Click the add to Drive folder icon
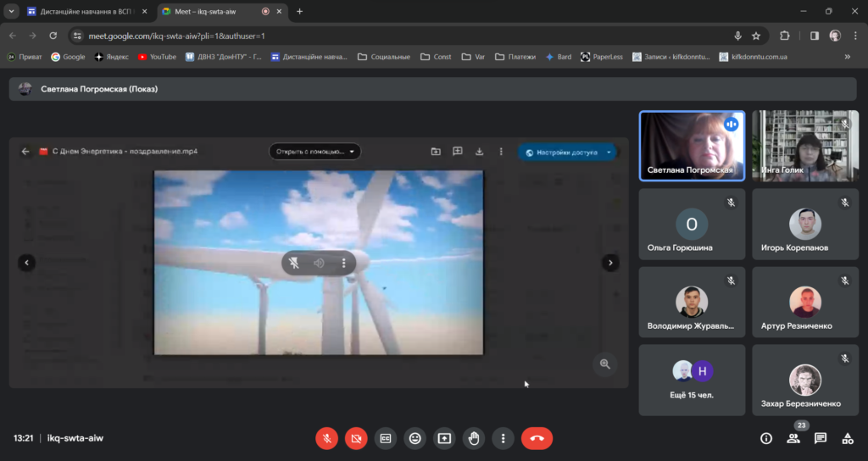868x461 pixels. (436, 152)
